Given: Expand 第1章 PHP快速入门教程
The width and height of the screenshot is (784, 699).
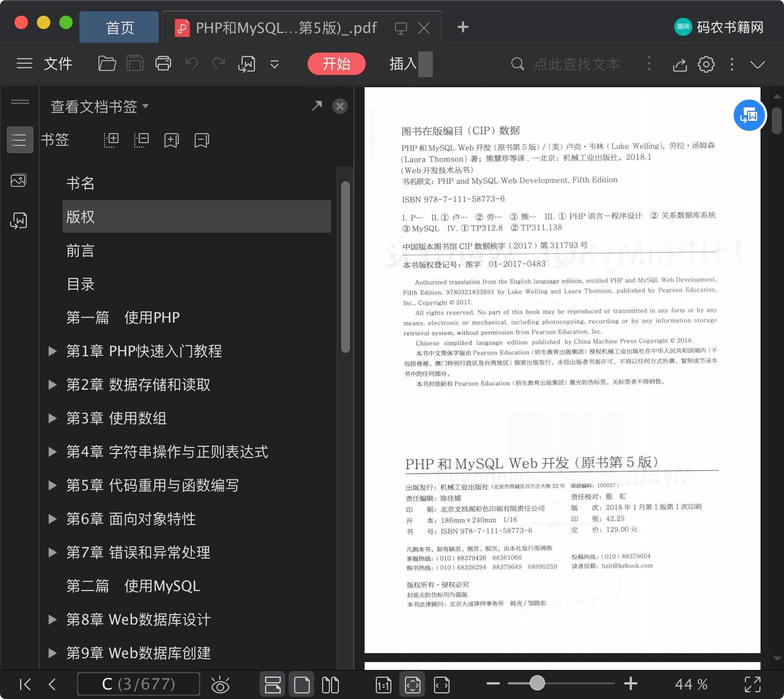Looking at the screenshot, I should (53, 351).
